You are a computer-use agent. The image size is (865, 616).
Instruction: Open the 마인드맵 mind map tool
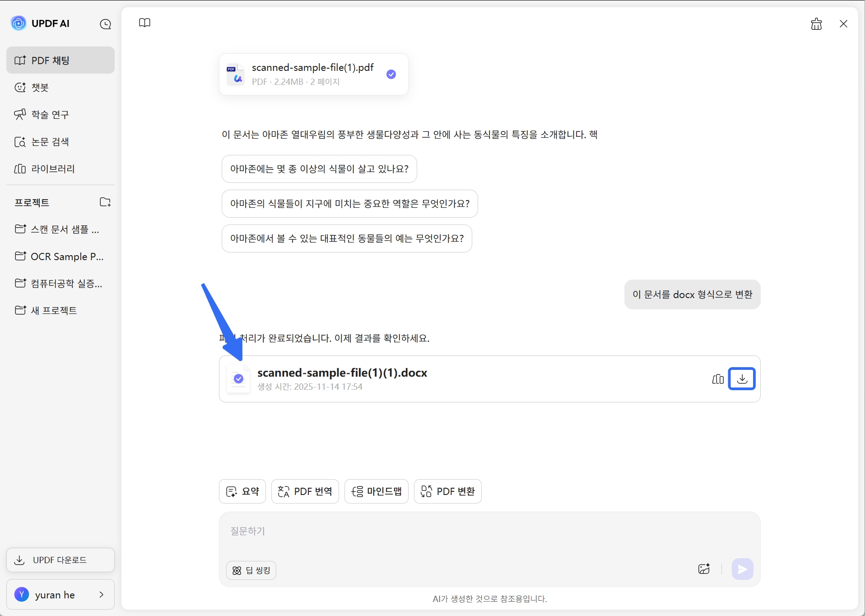click(377, 491)
